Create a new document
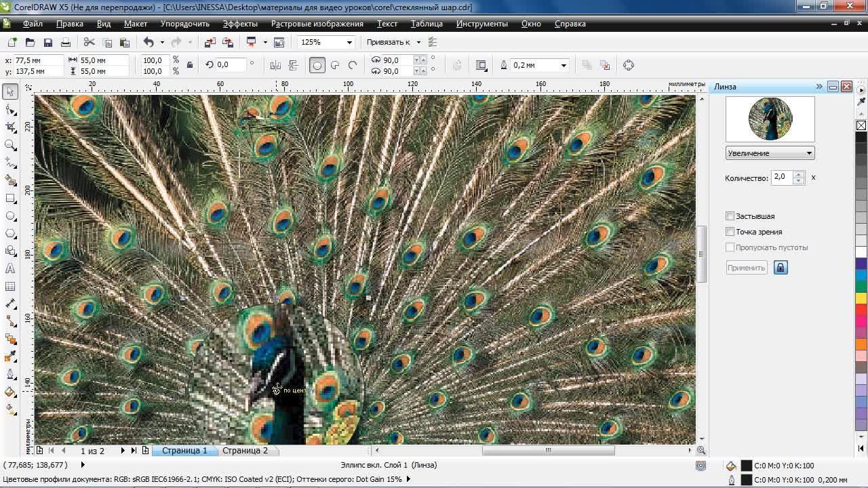 [12, 42]
